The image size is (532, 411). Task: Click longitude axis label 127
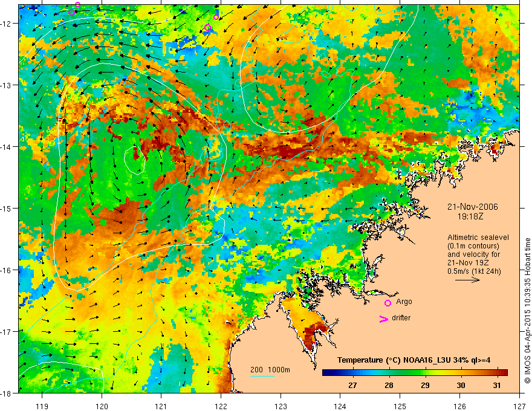coord(519,406)
